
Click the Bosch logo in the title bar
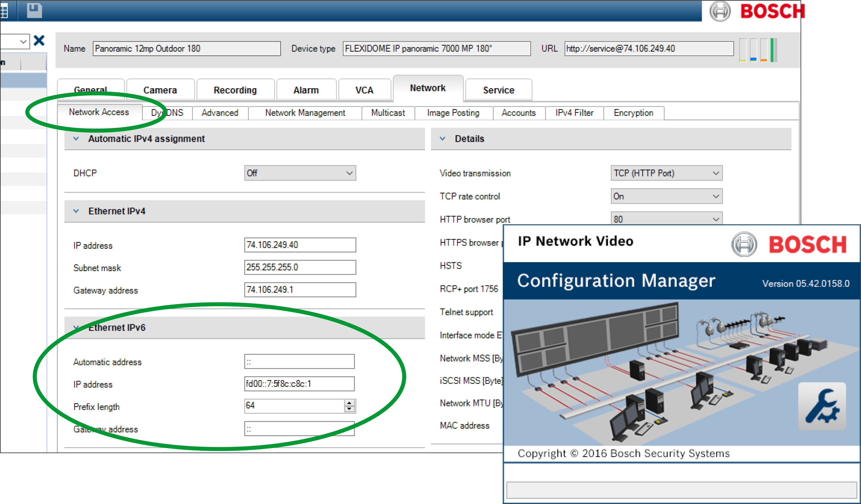coord(757,11)
